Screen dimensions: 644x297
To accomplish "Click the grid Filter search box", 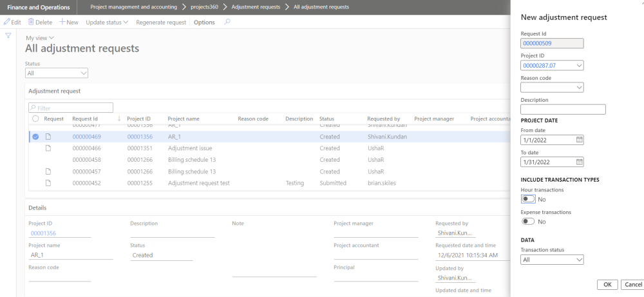I will (x=71, y=108).
